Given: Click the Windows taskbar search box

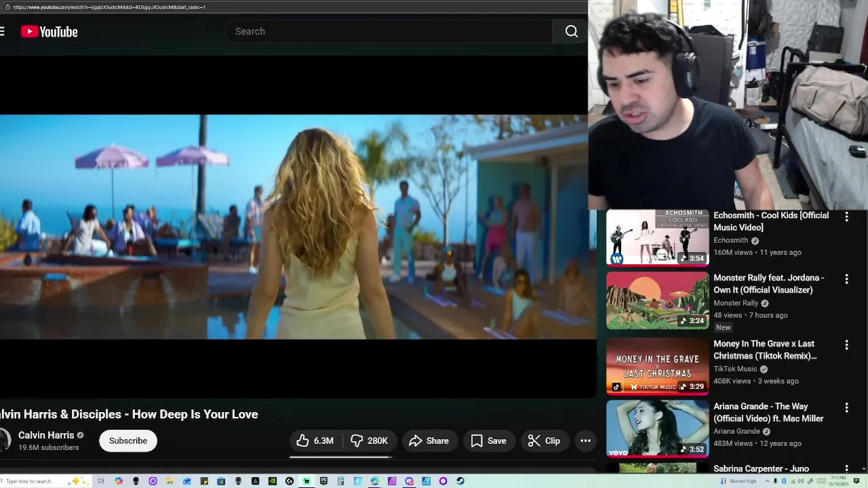Looking at the screenshot, I should tap(45, 481).
